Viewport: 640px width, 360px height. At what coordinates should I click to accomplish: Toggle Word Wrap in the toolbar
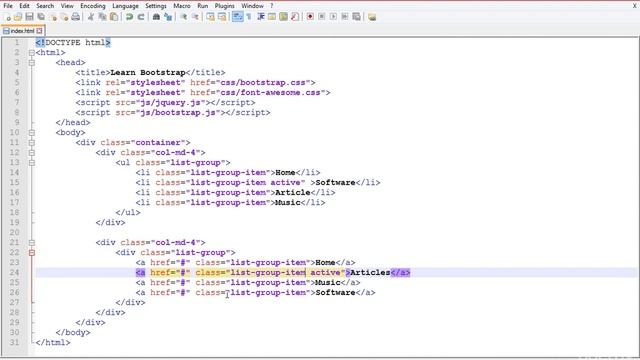[237, 17]
